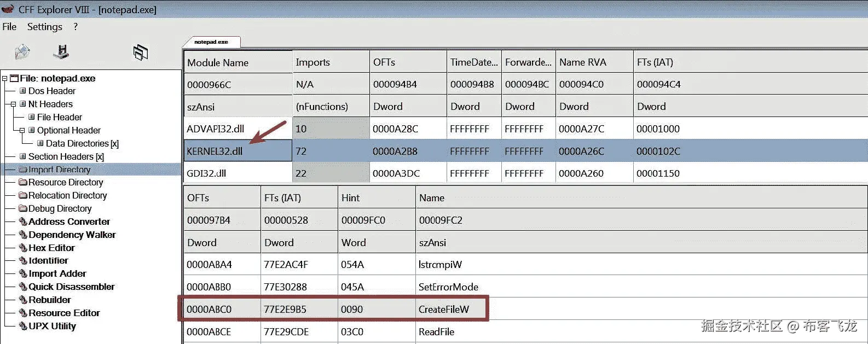Click the Module Name column header
868x344 pixels.
238,62
